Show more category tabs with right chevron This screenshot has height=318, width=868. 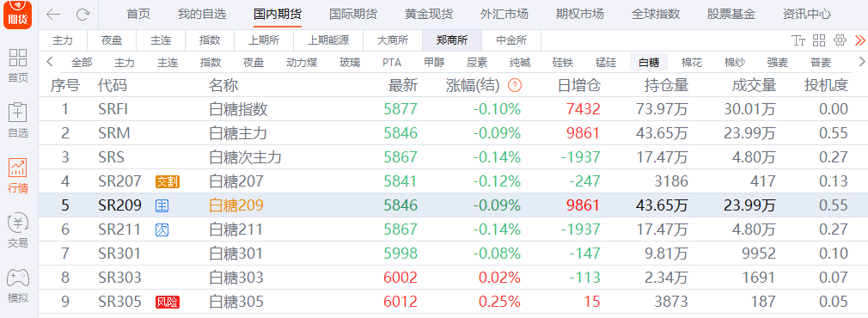click(861, 62)
